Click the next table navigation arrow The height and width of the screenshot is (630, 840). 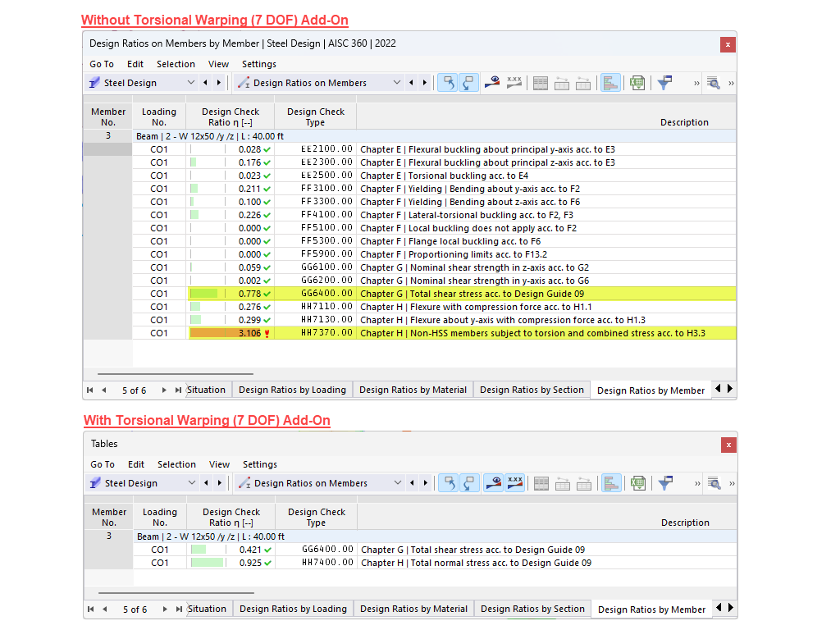[x=166, y=390]
